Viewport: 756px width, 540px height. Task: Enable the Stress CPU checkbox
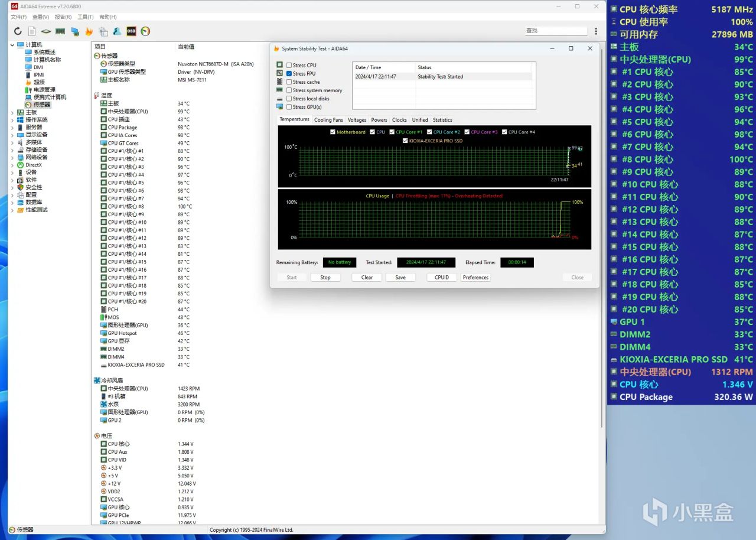click(289, 66)
